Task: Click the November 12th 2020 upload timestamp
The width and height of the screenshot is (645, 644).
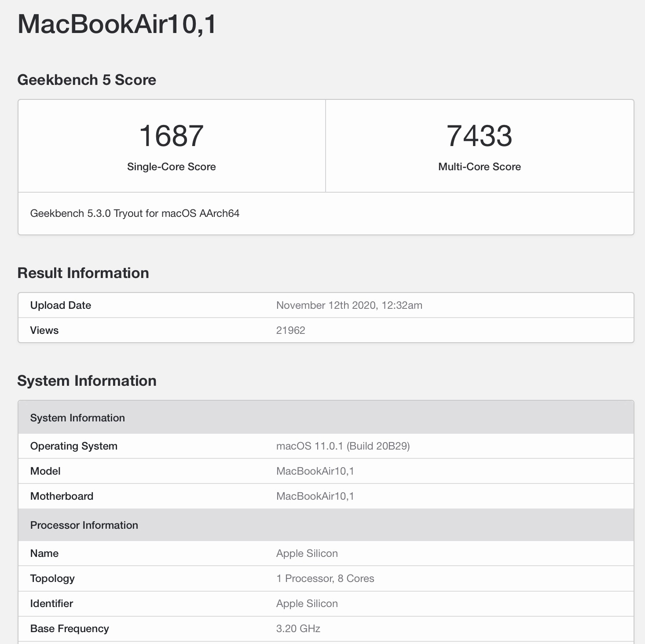Action: click(x=349, y=305)
